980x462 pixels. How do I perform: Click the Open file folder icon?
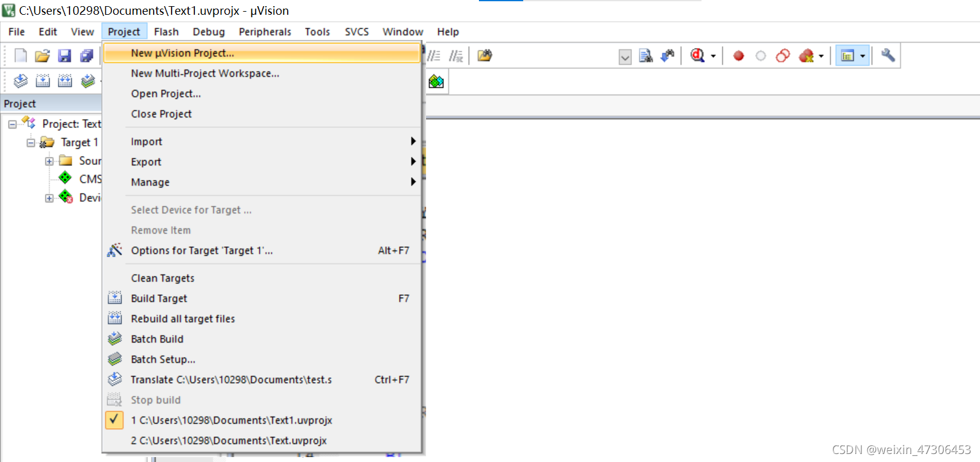tap(42, 56)
